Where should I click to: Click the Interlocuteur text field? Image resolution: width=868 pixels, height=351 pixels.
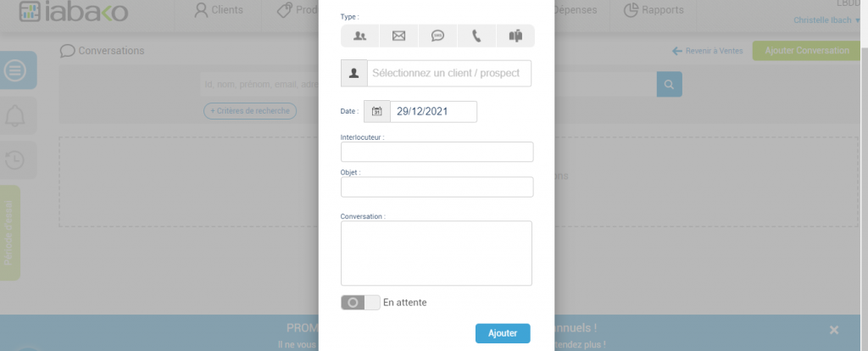[x=437, y=152]
